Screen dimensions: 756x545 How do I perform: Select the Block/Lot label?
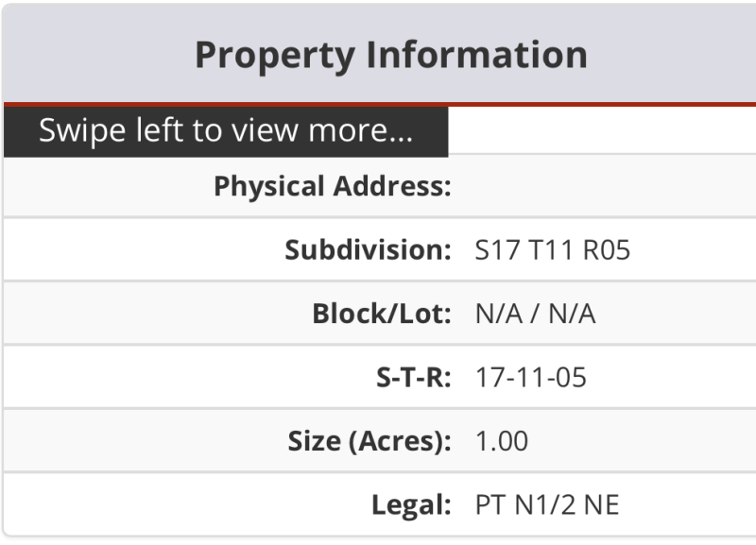point(382,314)
